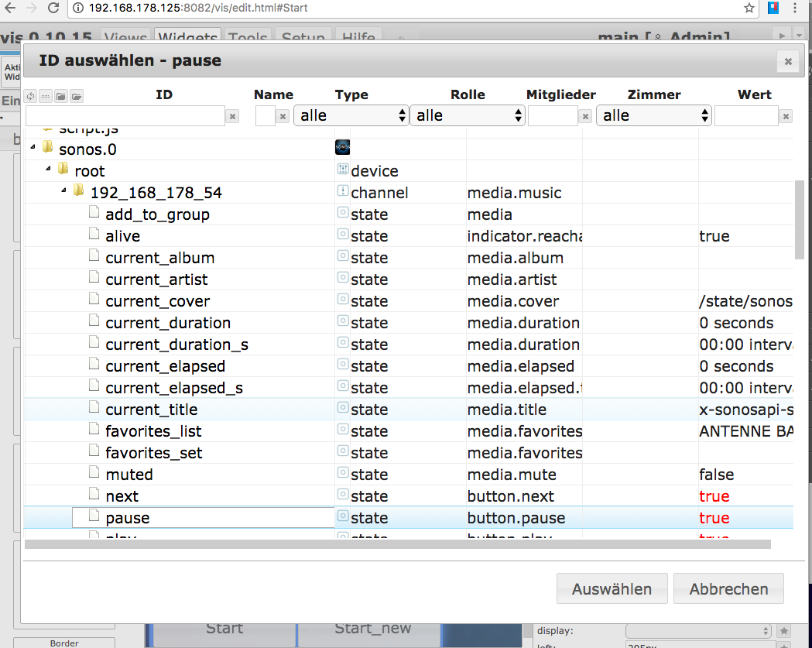Click the star icon beside display property
The width and height of the screenshot is (812, 648).
click(x=784, y=631)
